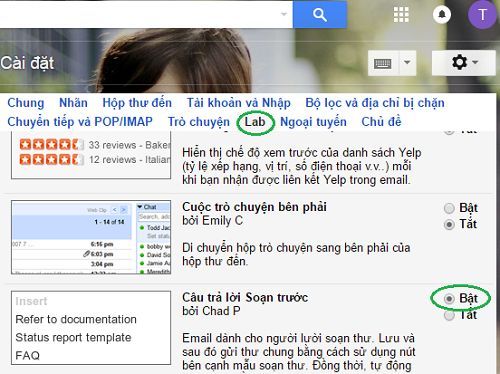Click the canned responses preview thumbnail
Image resolution: width=500 pixels, height=374 pixels.
coord(91,328)
